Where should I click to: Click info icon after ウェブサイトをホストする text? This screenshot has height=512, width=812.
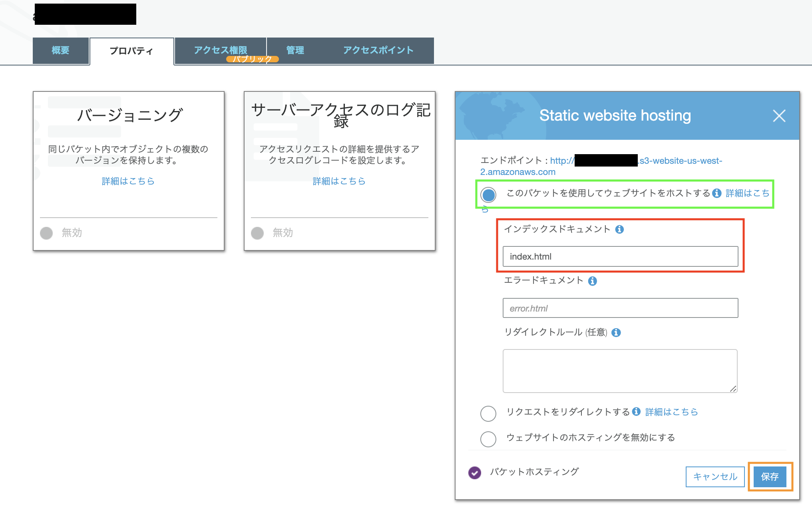(x=717, y=193)
